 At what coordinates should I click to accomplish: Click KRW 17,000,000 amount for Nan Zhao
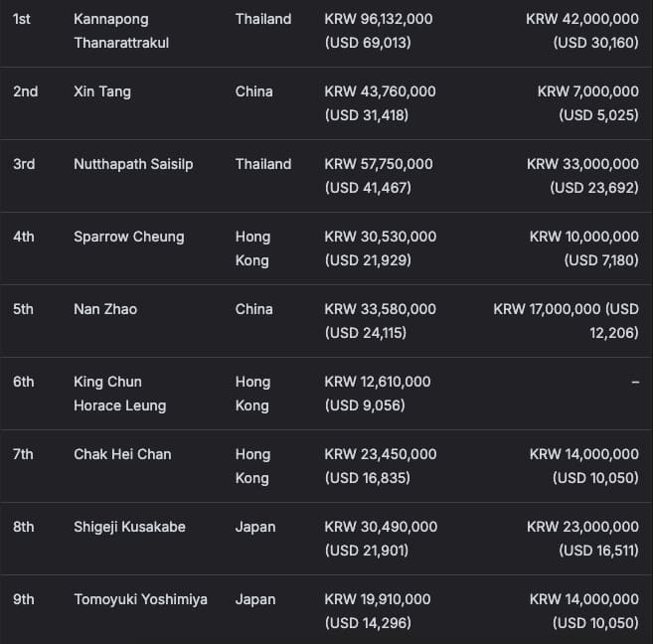pos(567,309)
